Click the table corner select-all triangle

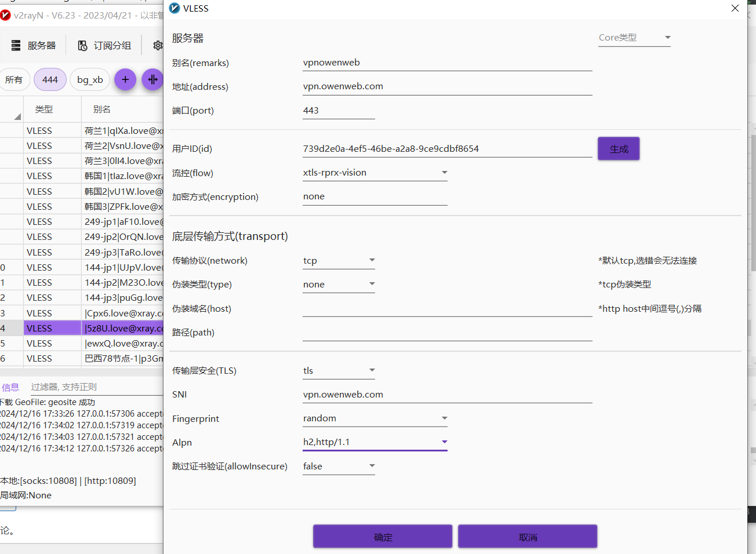point(17,116)
